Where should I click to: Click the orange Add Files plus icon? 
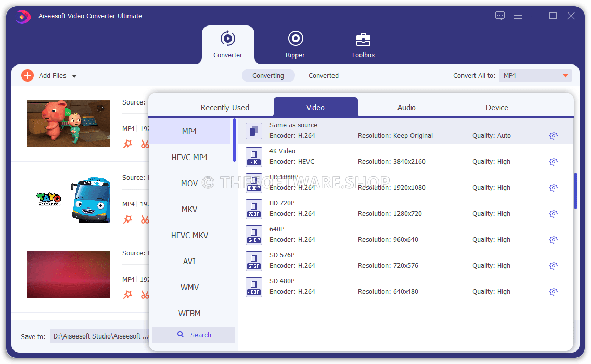(x=28, y=76)
